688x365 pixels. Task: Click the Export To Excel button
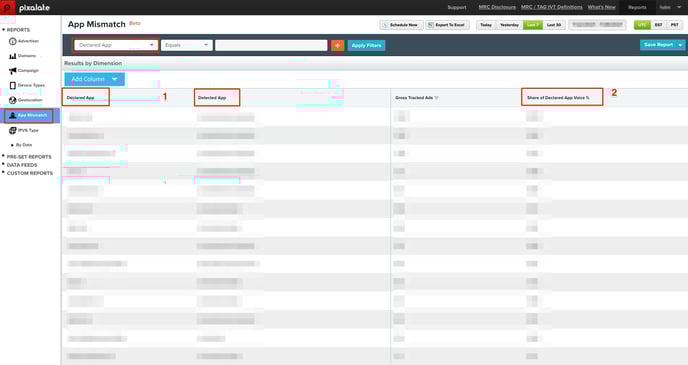(448, 25)
